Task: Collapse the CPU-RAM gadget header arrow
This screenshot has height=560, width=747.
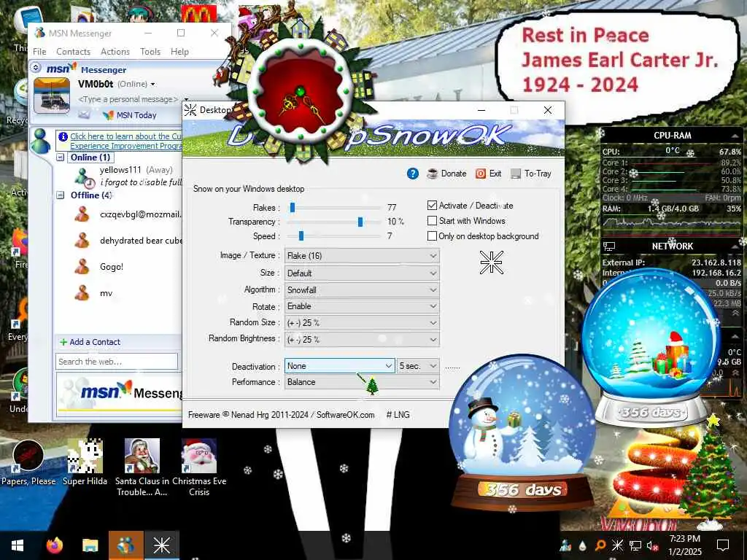Action: click(735, 136)
